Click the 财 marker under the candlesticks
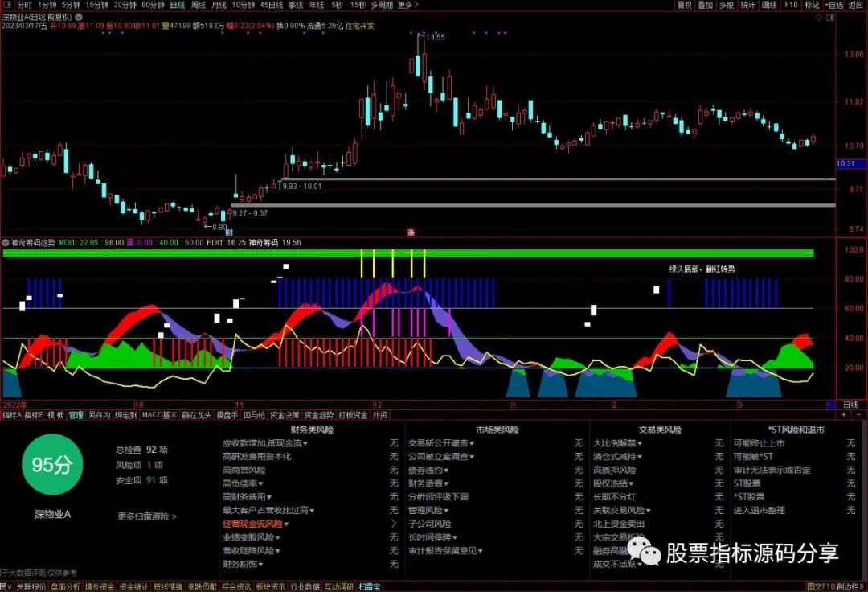868x592 pixels. 229,232
